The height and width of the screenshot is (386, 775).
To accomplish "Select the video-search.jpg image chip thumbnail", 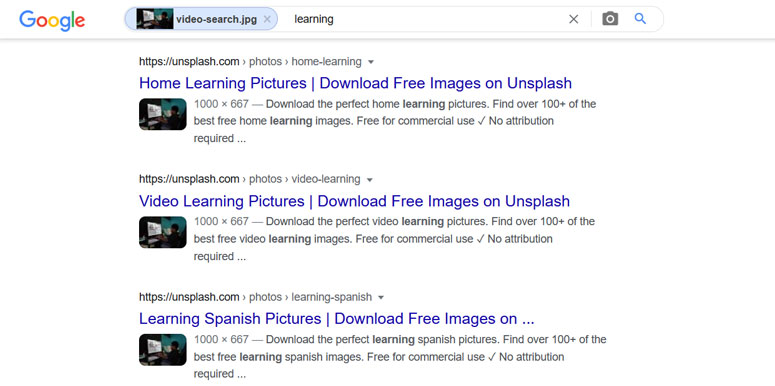I will (155, 19).
